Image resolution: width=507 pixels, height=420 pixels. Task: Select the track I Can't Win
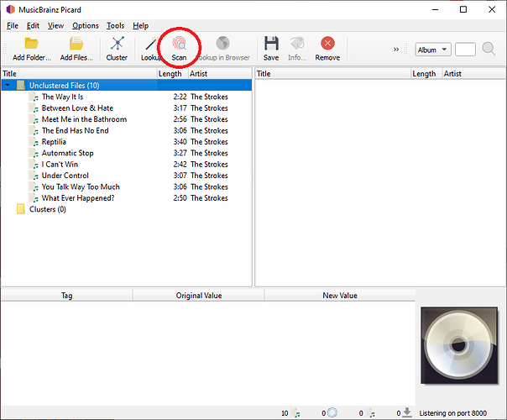click(60, 165)
